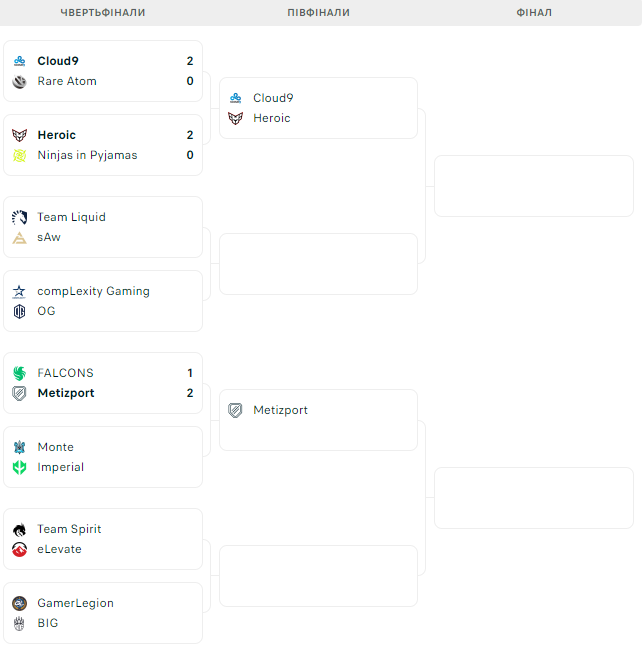Click the eLevate team logo
The height and width of the screenshot is (650, 642).
click(19, 549)
